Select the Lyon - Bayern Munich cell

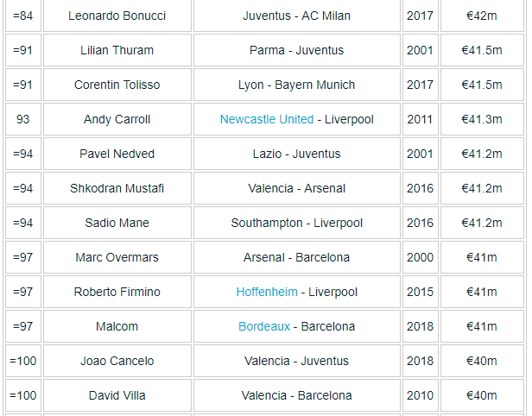point(296,85)
